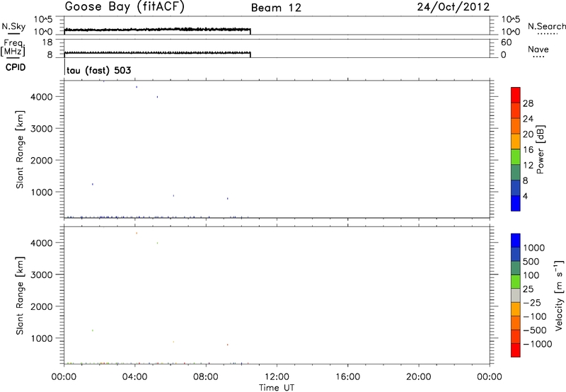Click the orange velocity point near 4300 km
Screen dimensions: 566x392
pos(137,234)
